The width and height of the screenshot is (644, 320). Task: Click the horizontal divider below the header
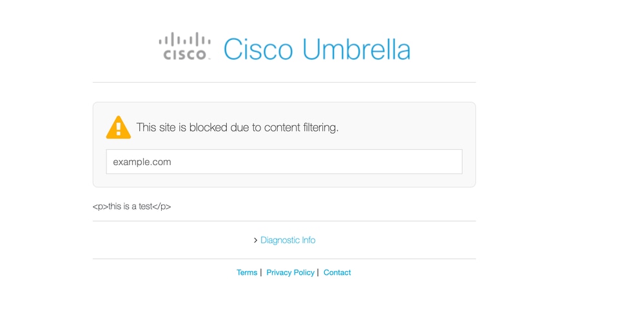(284, 83)
